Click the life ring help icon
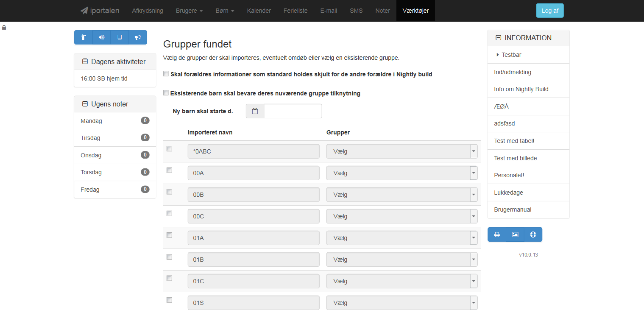This screenshot has width=644, height=310. (533, 235)
